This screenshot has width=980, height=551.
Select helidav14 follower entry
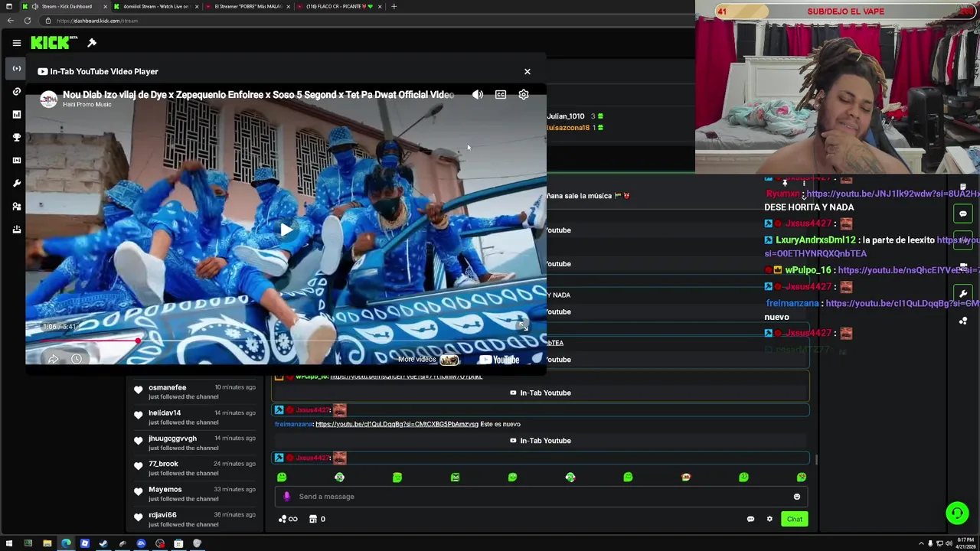click(194, 417)
